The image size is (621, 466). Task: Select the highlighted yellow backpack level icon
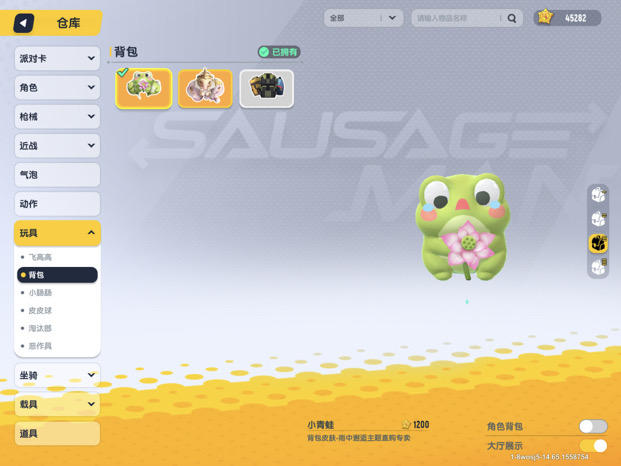click(598, 243)
